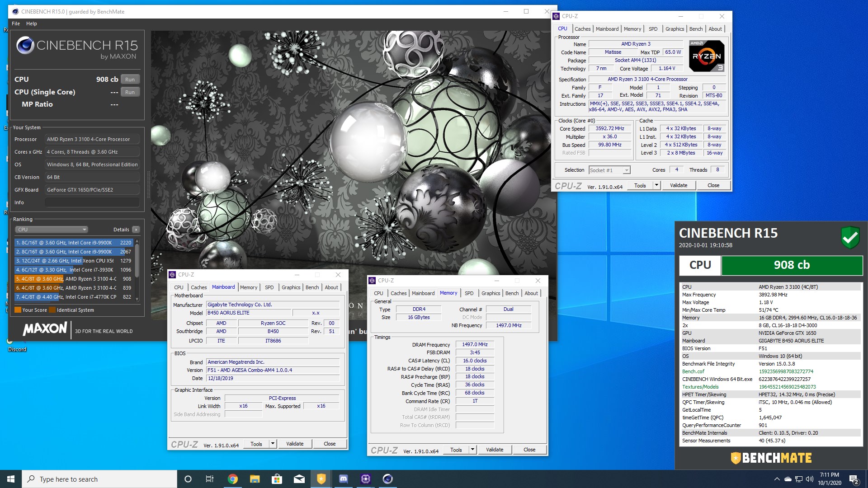This screenshot has height=488, width=868.
Task: Switch to CPU-Z taskbar icon
Action: click(365, 479)
